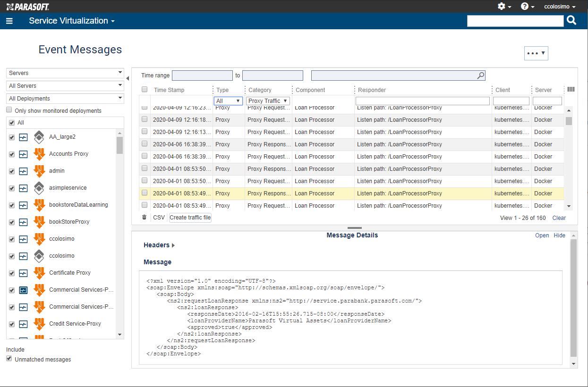Click the Hide link in Message Details
588x387 pixels.
point(560,236)
